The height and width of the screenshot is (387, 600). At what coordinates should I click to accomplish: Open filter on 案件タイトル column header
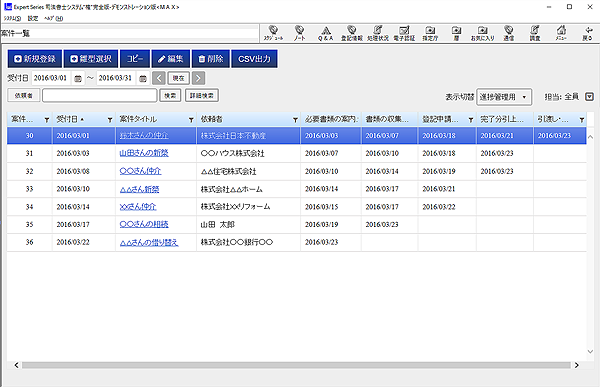[191, 120]
